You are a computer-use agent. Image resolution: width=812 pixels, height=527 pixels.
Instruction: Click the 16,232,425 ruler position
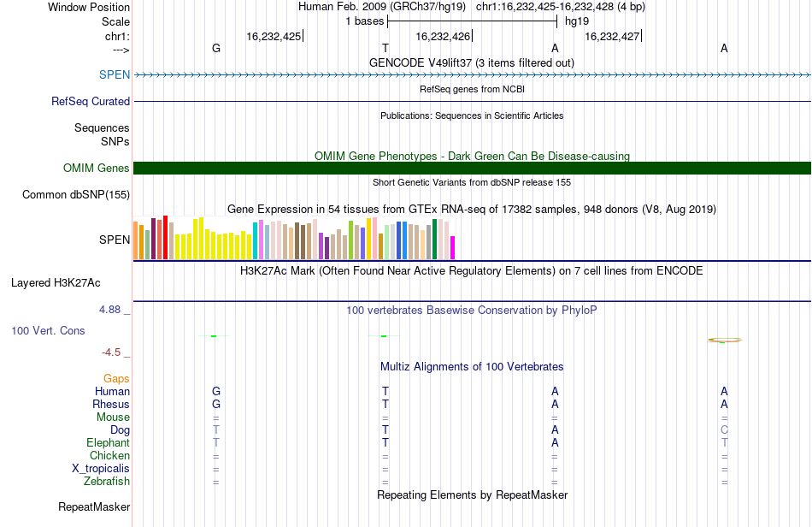274,36
